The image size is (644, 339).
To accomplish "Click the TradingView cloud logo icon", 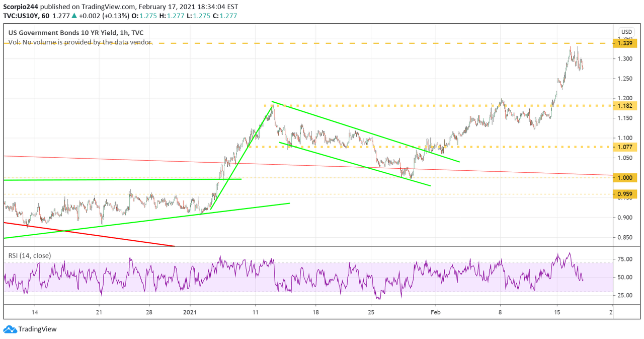I will tap(10, 329).
